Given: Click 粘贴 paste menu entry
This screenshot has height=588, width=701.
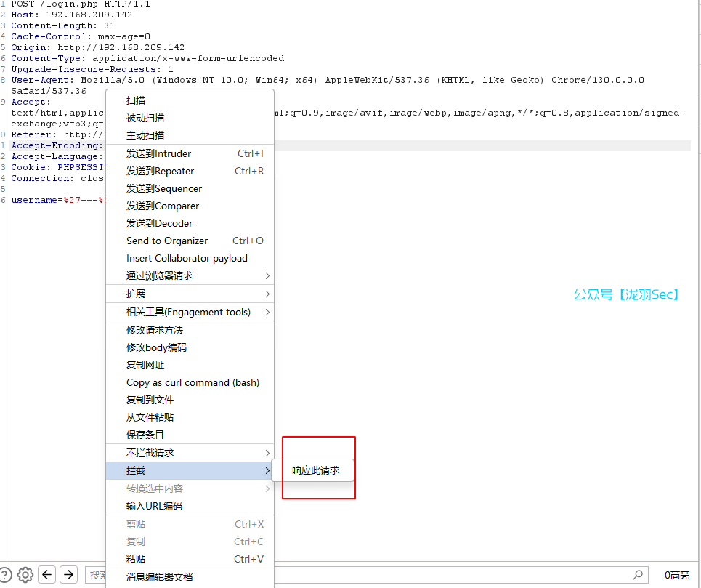Looking at the screenshot, I should point(136,560).
